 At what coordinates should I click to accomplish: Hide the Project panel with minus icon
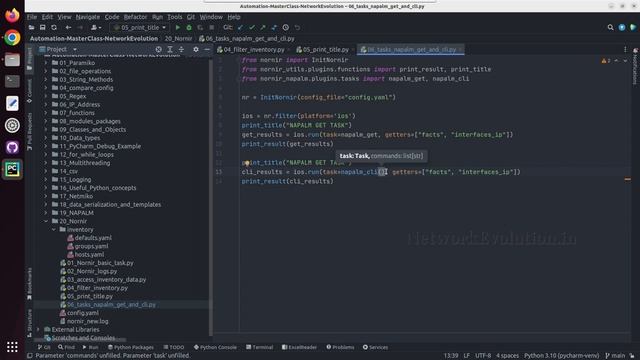pos(207,49)
